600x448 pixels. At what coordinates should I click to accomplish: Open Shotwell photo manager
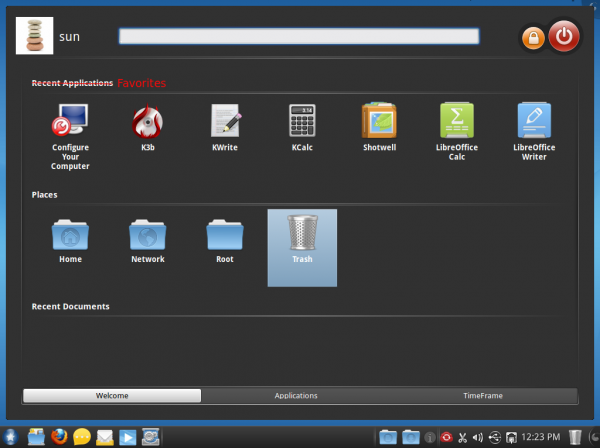pyautogui.click(x=379, y=127)
